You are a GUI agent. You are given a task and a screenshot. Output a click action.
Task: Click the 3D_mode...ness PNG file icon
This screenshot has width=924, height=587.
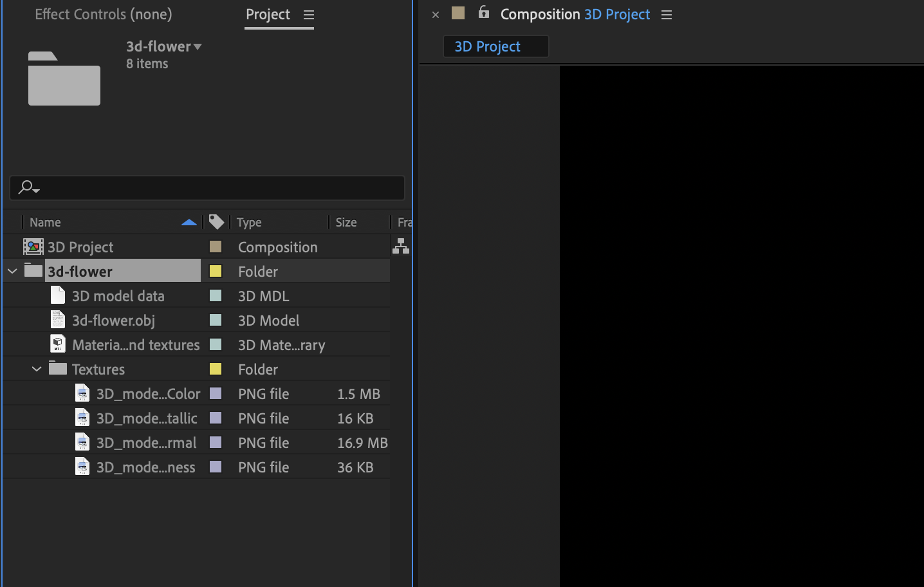(x=82, y=466)
